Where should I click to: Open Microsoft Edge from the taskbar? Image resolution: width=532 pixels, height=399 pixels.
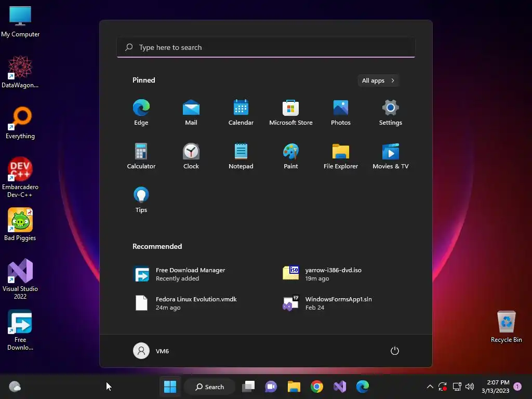point(362,387)
